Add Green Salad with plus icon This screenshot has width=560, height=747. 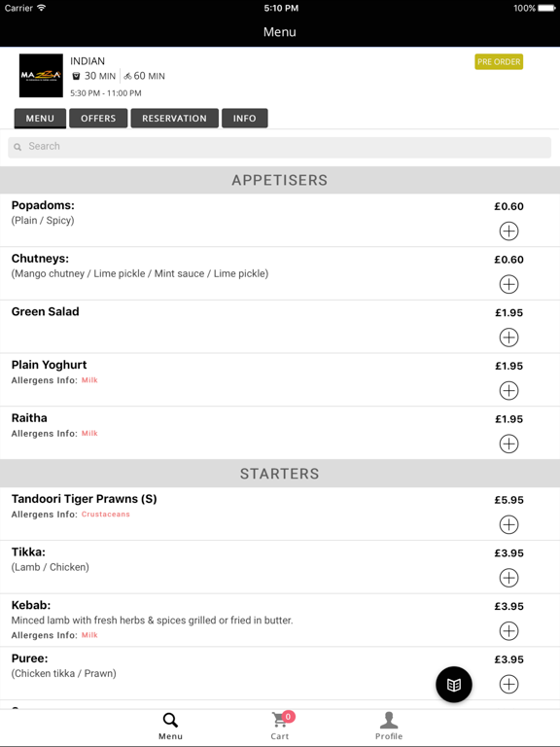coord(508,338)
